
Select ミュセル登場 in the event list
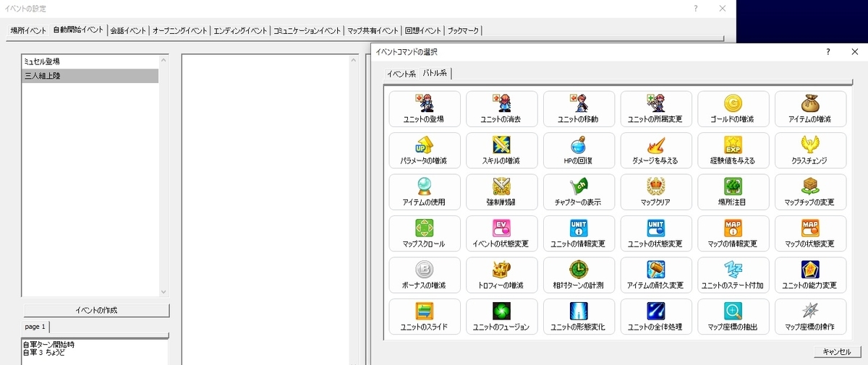click(90, 61)
